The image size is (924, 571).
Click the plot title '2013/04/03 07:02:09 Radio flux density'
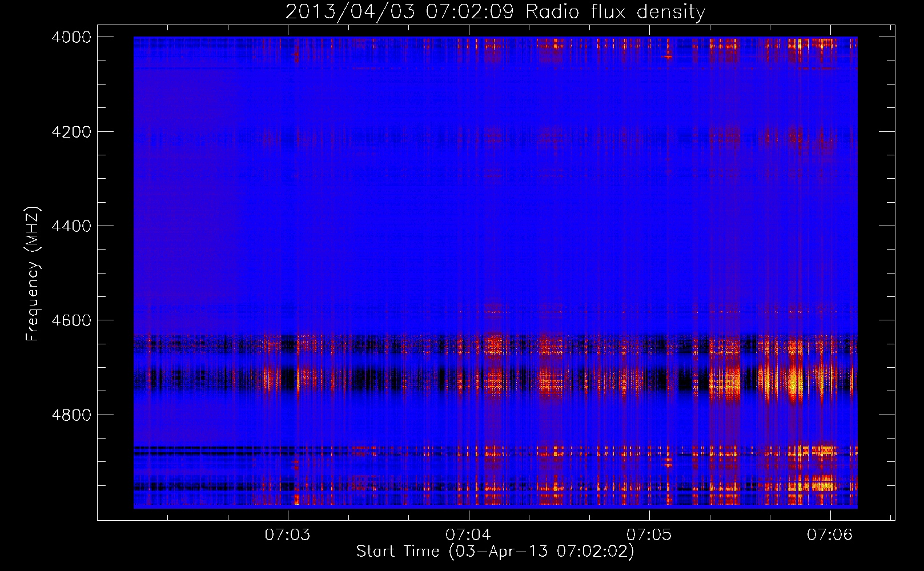point(495,11)
